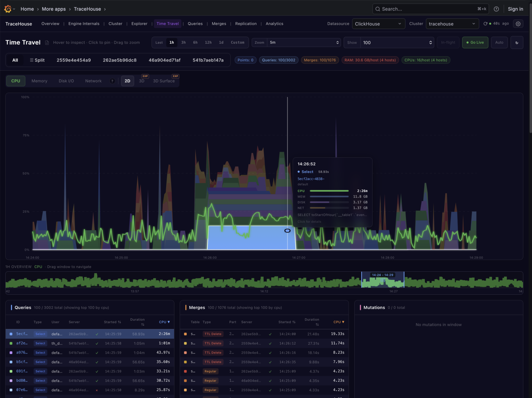Screen dimensions: 532x398
Task: Click the checkmark status on the 5ecf query row
Action: click(97, 334)
